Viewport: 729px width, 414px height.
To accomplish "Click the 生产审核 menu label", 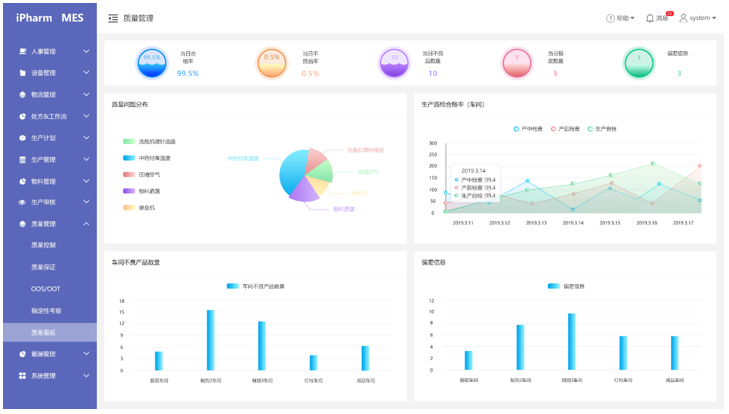I will pos(43,202).
